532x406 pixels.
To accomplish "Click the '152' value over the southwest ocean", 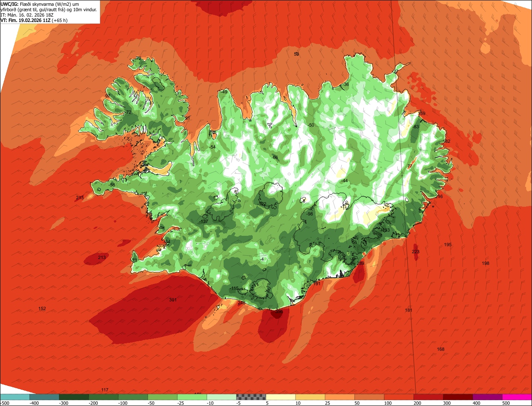I will 42,308.
